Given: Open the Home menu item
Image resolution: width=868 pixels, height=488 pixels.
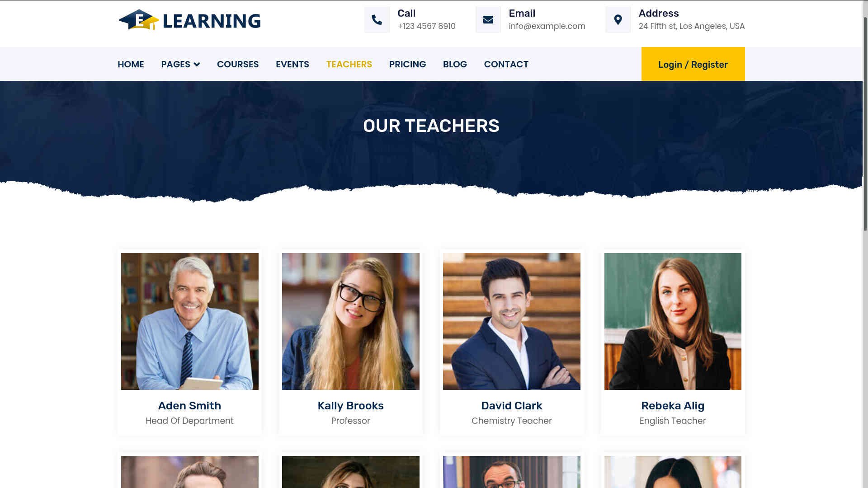Looking at the screenshot, I should point(131,64).
